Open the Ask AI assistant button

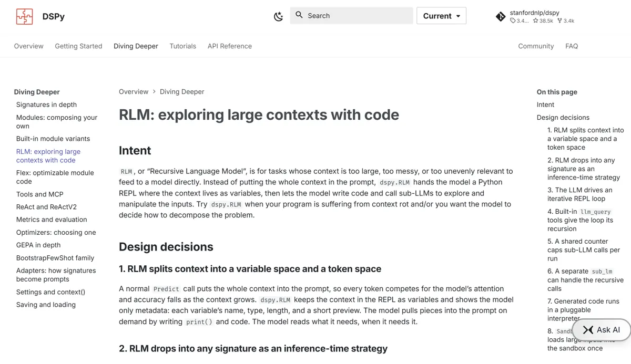tap(601, 330)
